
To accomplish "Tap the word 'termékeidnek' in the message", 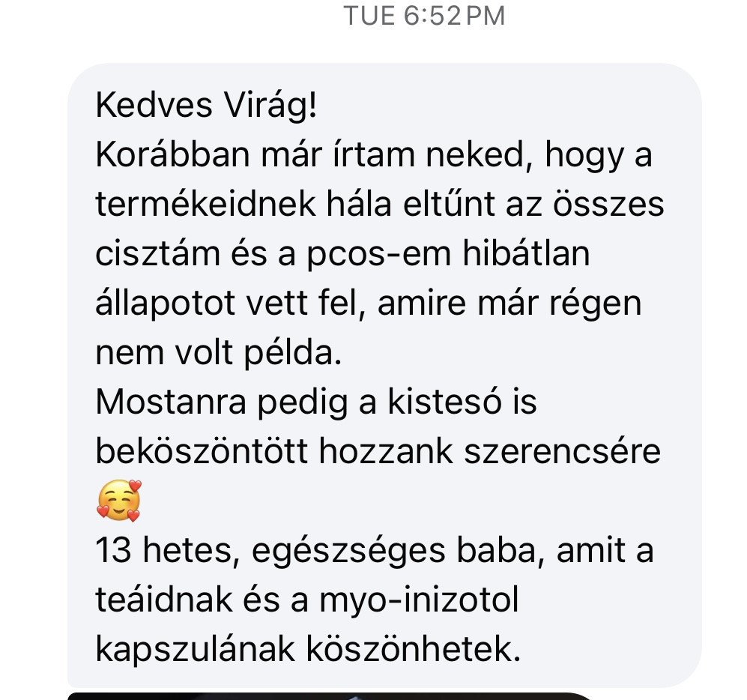I will coord(206,205).
